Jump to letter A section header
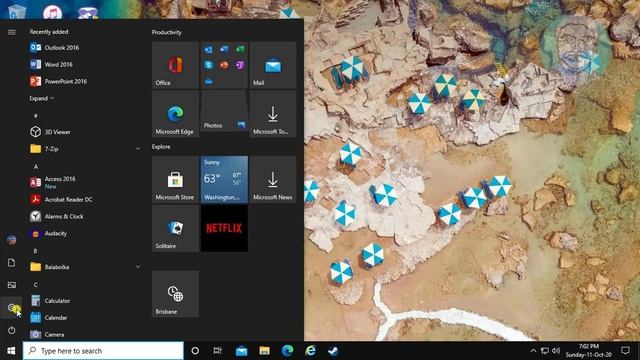640x360 pixels. (x=36, y=167)
